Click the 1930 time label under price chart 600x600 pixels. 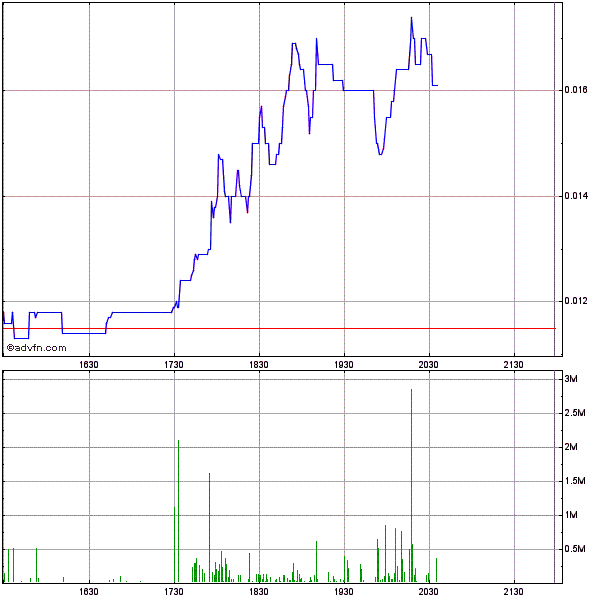(344, 365)
